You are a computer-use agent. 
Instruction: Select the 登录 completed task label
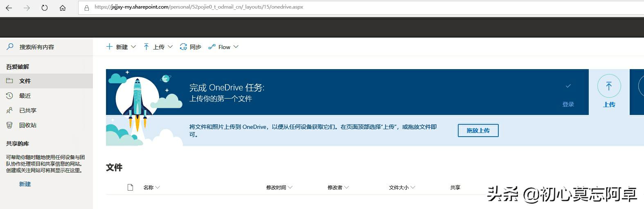[568, 104]
